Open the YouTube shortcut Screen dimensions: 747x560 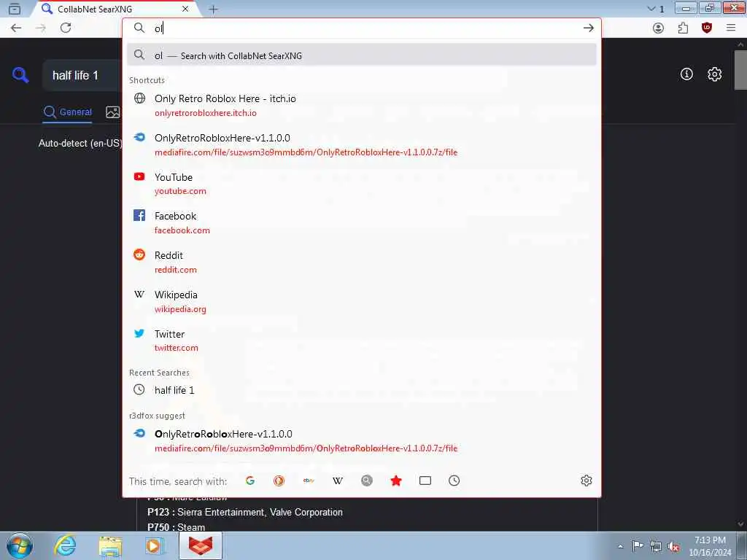362,184
